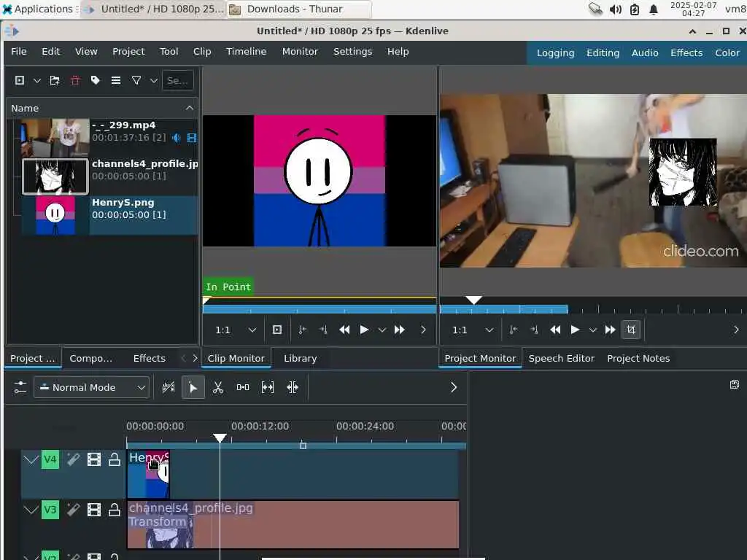Select HenryS.png in project bin
Screen dimensions: 747x560
(x=109, y=215)
